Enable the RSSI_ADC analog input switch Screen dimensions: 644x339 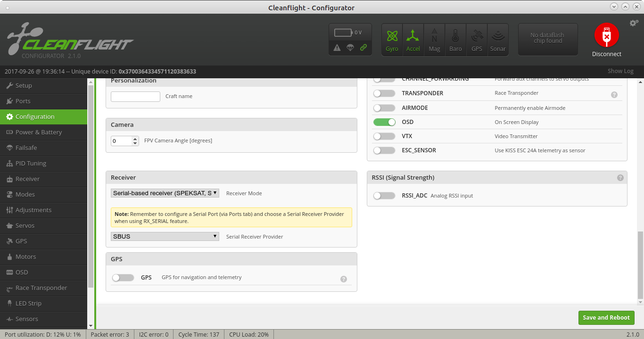(384, 196)
